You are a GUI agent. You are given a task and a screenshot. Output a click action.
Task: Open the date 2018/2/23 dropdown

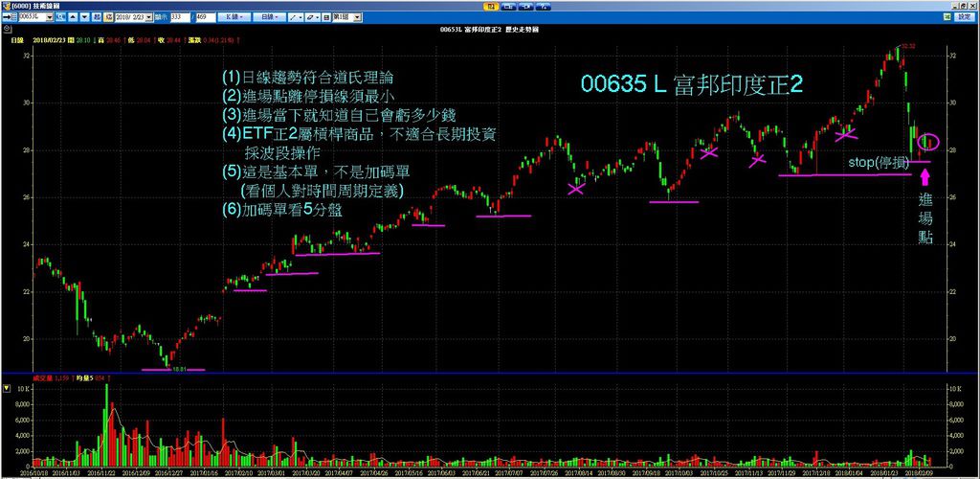coord(148,17)
